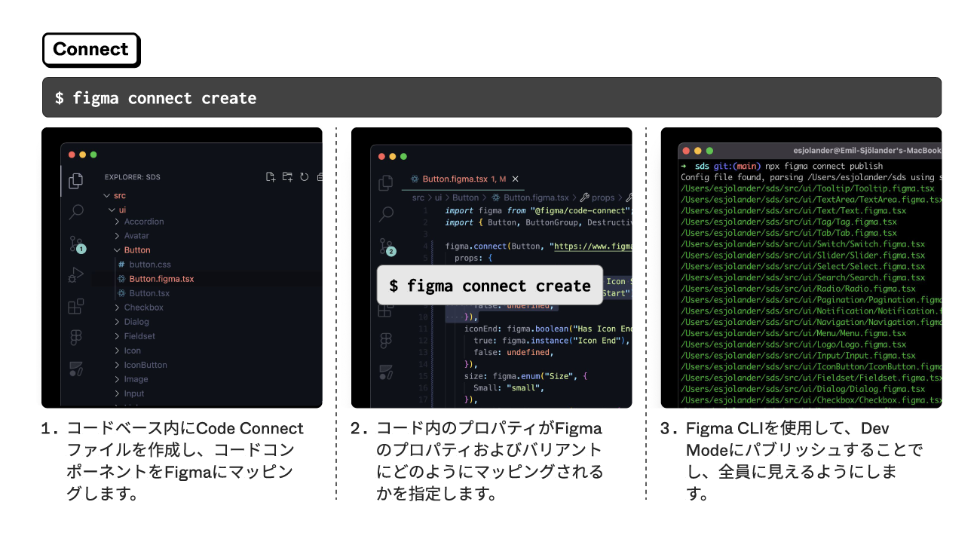Click 'import figma from' line in editor
980x551 pixels.
538,210
